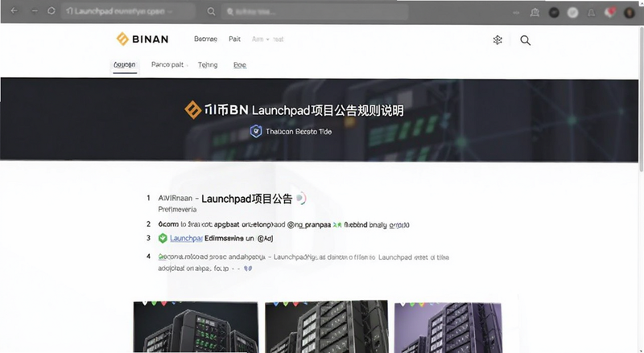644x353 pixels.
Task: Open the Becmeg navigation item
Action: pos(205,39)
